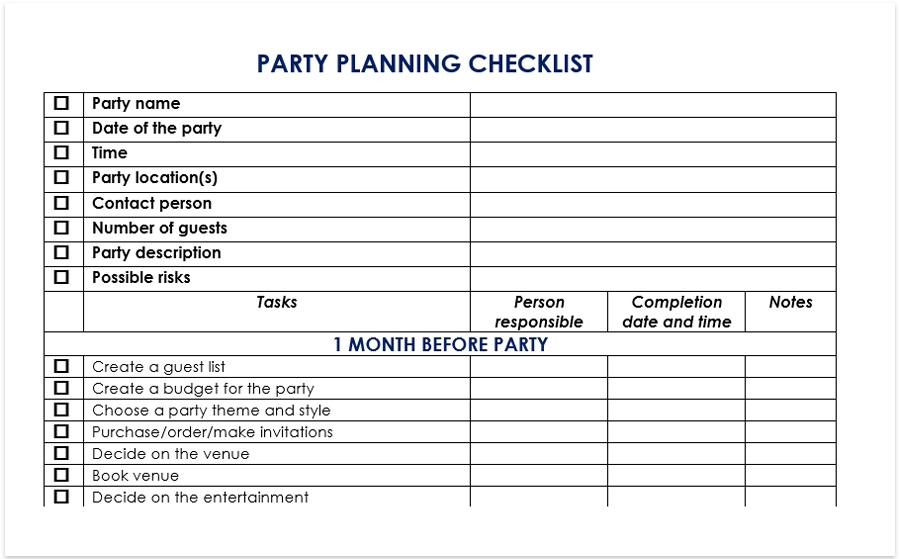Mark Decide on the entertainment checkbox
900x559 pixels.
click(62, 497)
